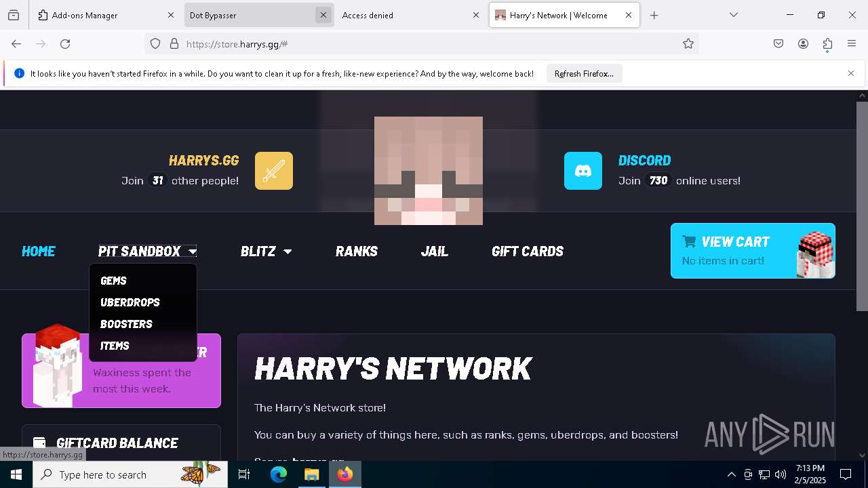The height and width of the screenshot is (488, 868).
Task: Open the Firefox application menu
Action: point(852,44)
